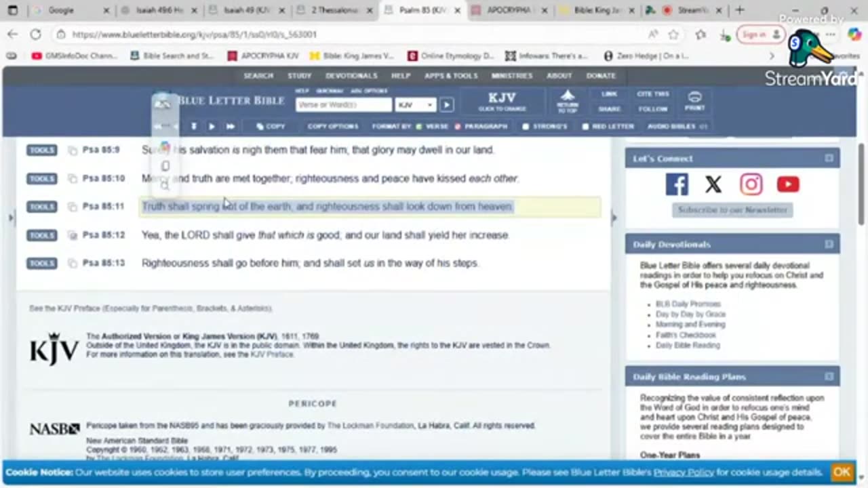
Task: Accept cookies with OK button
Action: [x=842, y=472]
